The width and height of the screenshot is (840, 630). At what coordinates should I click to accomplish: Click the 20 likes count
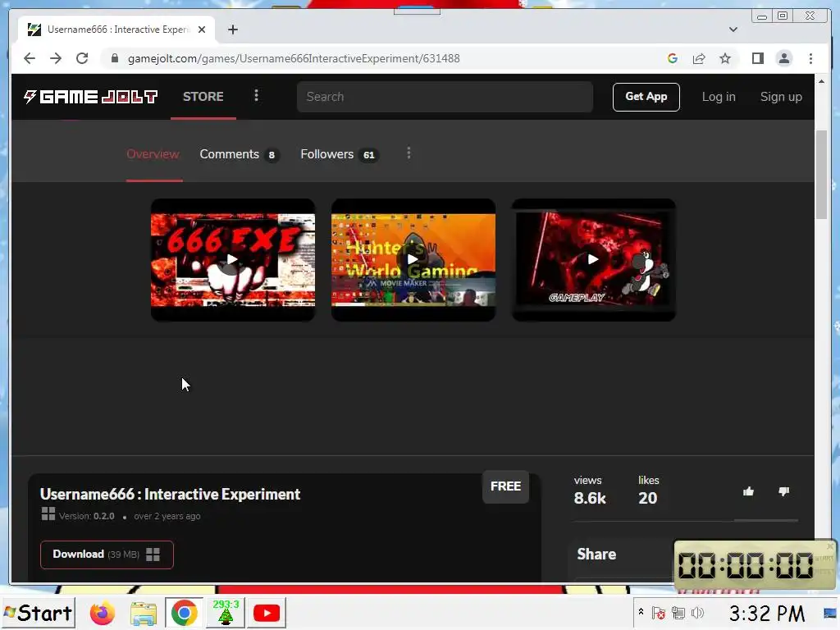tap(648, 498)
